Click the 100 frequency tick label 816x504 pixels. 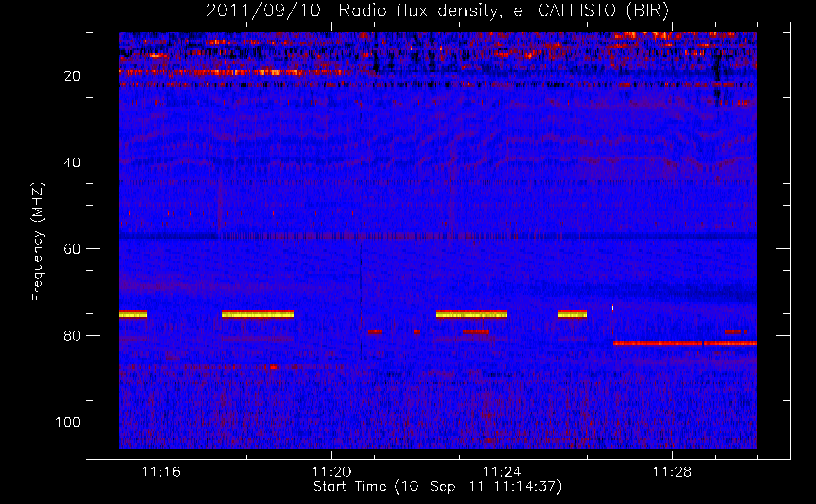(x=69, y=422)
